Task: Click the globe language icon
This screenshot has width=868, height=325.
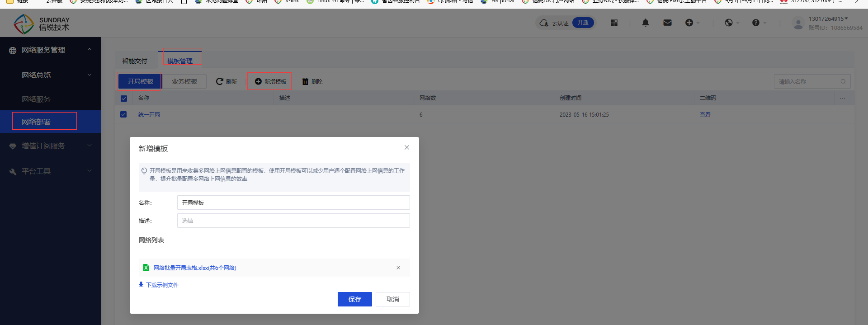Action: (728, 23)
